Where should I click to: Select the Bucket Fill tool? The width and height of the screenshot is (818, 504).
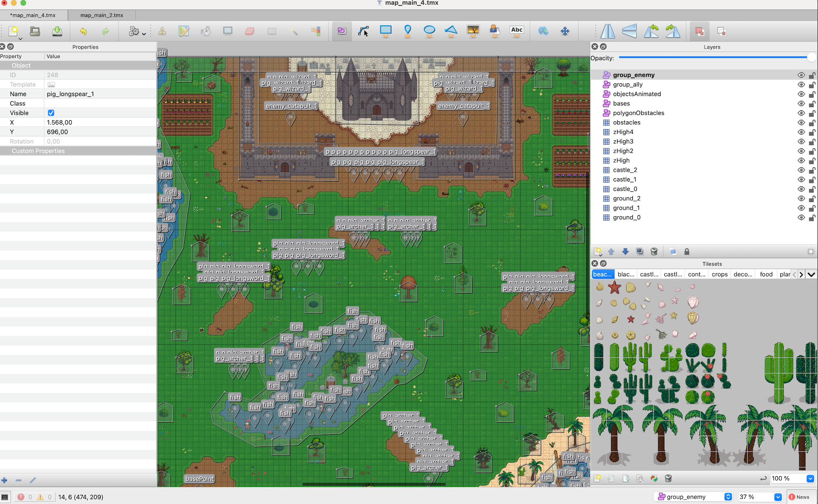point(206,31)
